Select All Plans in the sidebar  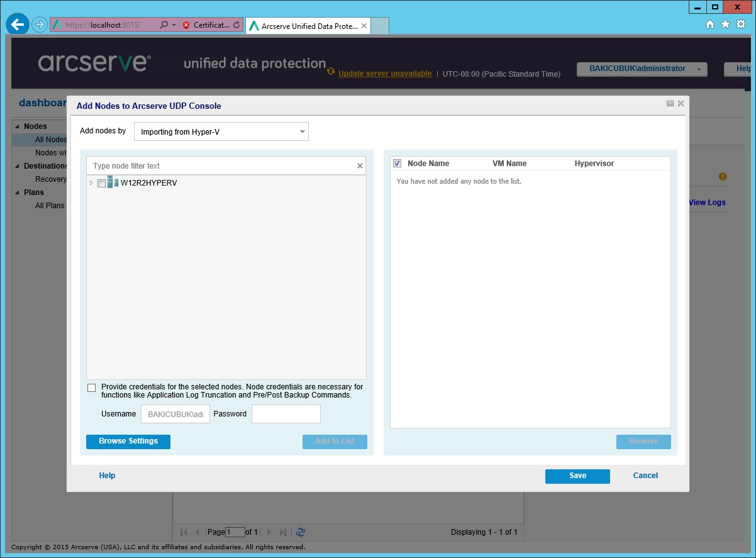click(50, 206)
